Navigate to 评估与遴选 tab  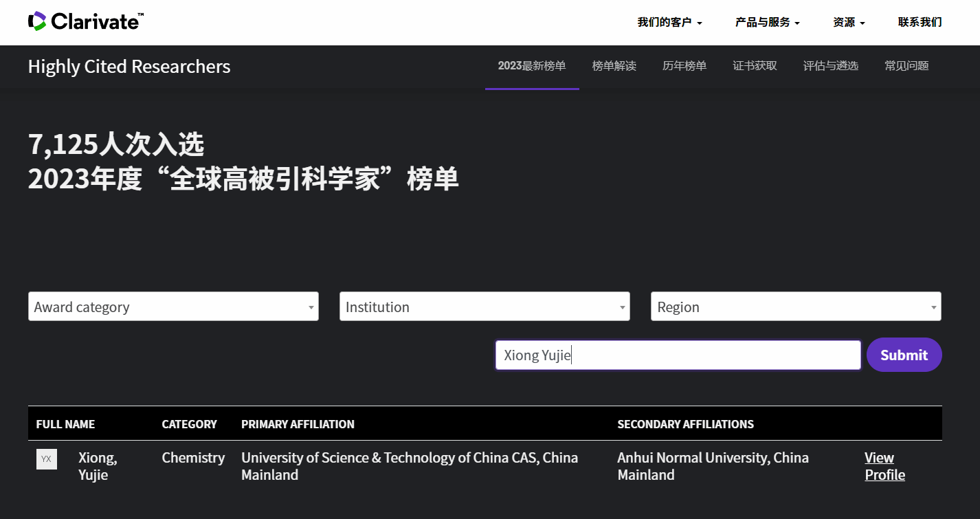[830, 67]
